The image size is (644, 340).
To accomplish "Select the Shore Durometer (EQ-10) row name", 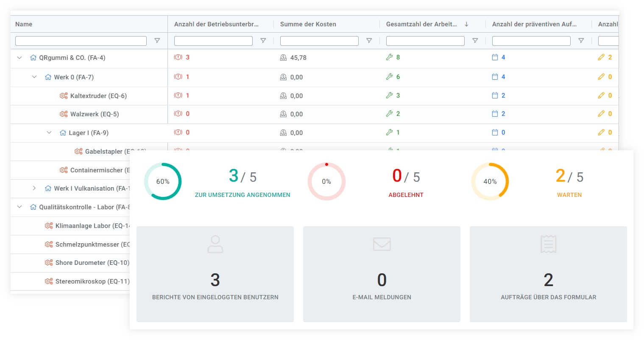I will tap(92, 263).
